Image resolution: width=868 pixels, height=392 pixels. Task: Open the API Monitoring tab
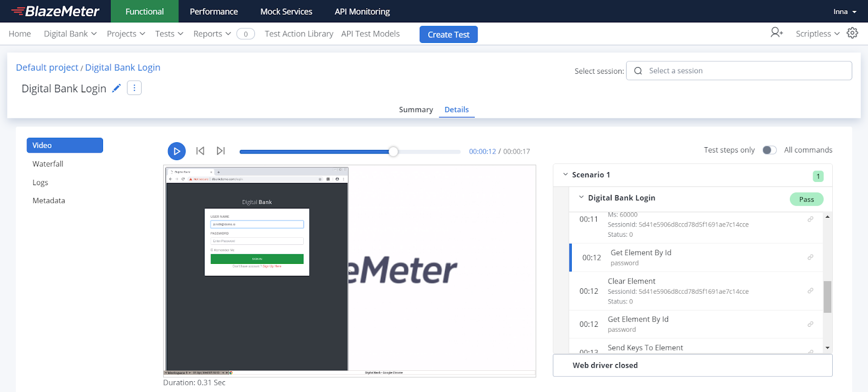362,11
